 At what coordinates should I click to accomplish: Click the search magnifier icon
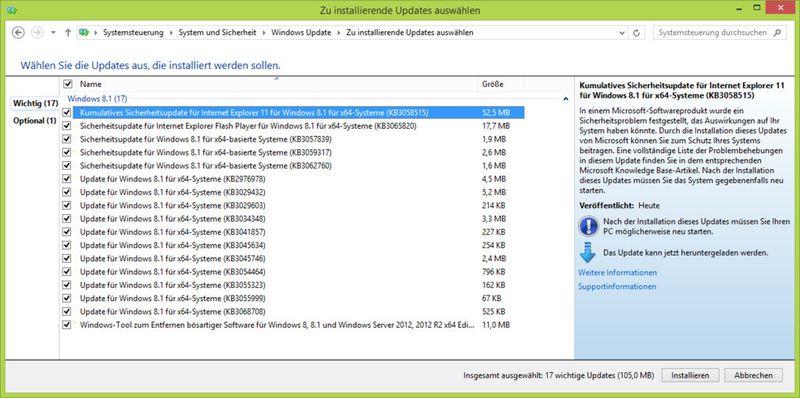tap(777, 33)
